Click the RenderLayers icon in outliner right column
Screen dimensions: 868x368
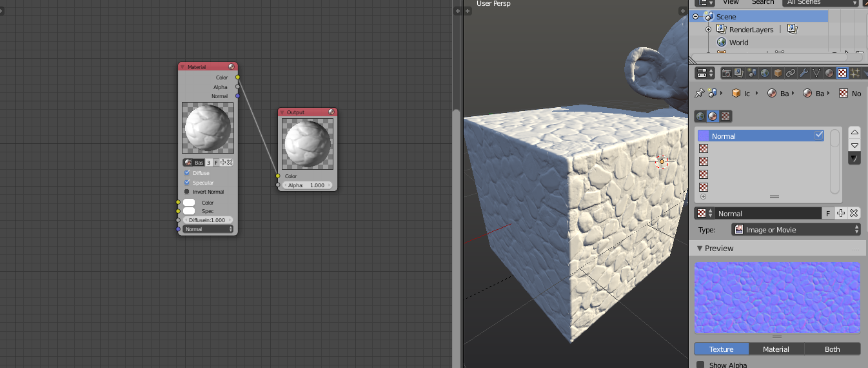pyautogui.click(x=793, y=29)
